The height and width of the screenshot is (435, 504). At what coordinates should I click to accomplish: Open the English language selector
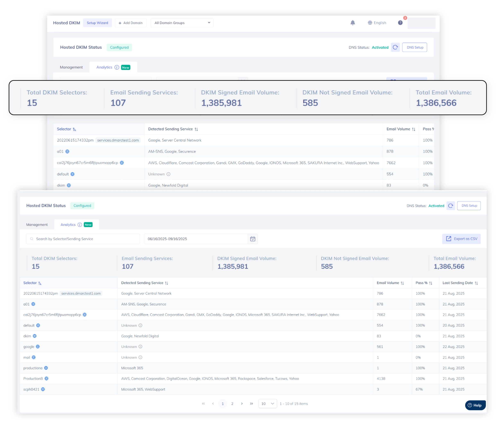pos(377,23)
